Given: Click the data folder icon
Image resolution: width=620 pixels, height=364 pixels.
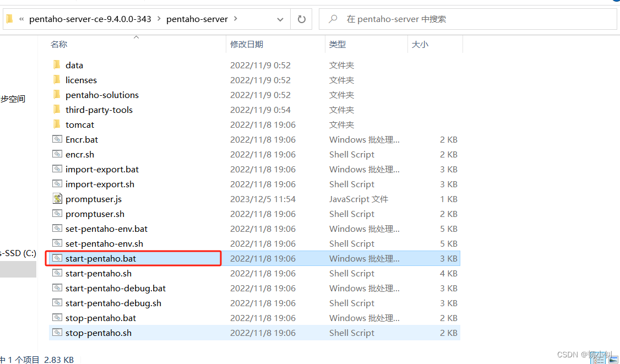Looking at the screenshot, I should tap(57, 65).
